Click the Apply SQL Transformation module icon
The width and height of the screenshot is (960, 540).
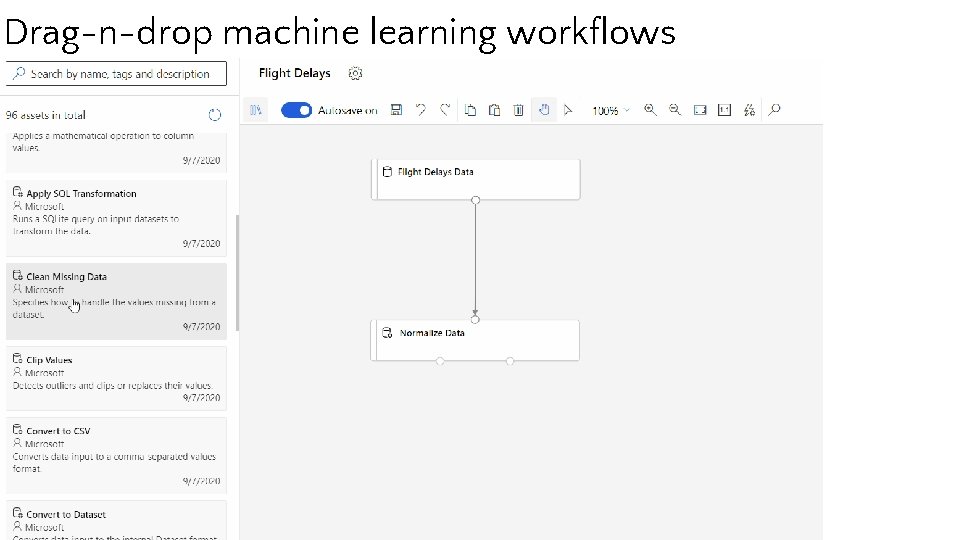pos(18,192)
